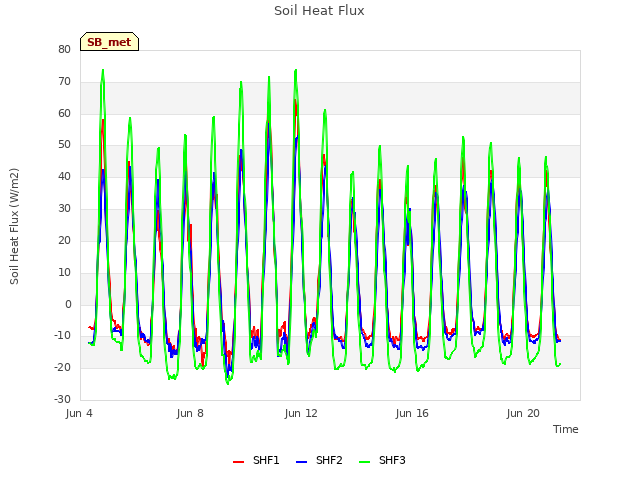Image resolution: width=640 pixels, height=480 pixels.
Task: Toggle the SHF3 legend entry
Action: click(382, 461)
